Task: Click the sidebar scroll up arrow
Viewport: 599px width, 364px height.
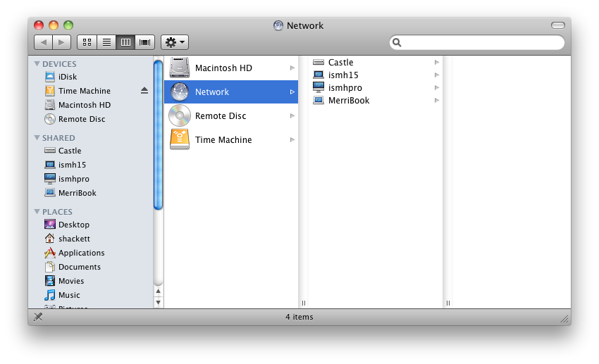Action: [x=158, y=291]
